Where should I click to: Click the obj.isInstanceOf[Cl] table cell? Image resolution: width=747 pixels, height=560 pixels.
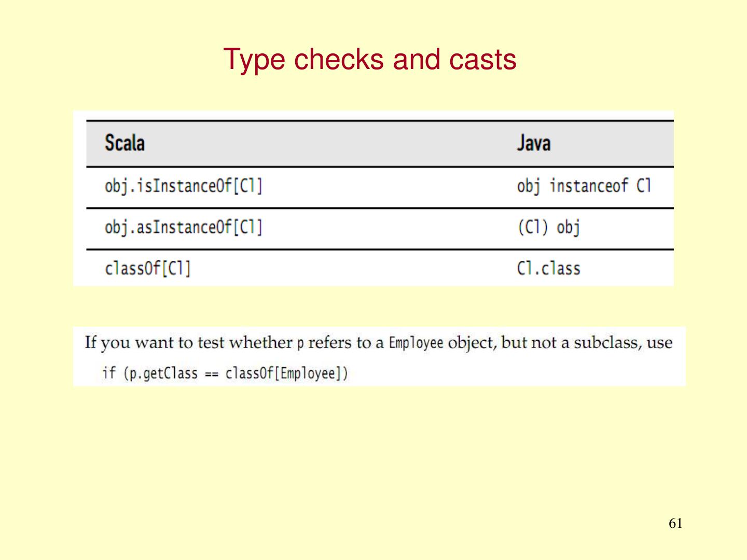184,186
